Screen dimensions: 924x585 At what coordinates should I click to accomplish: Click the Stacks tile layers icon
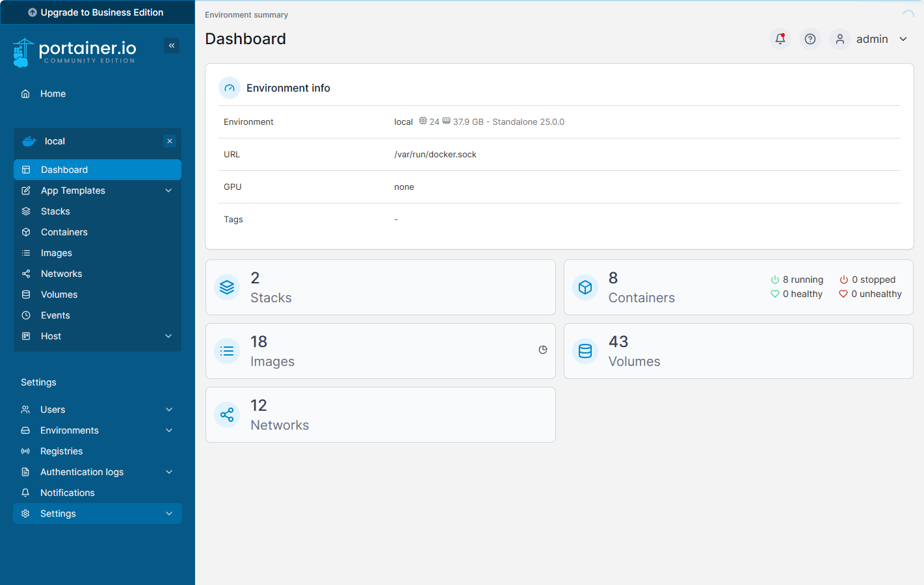(x=227, y=287)
